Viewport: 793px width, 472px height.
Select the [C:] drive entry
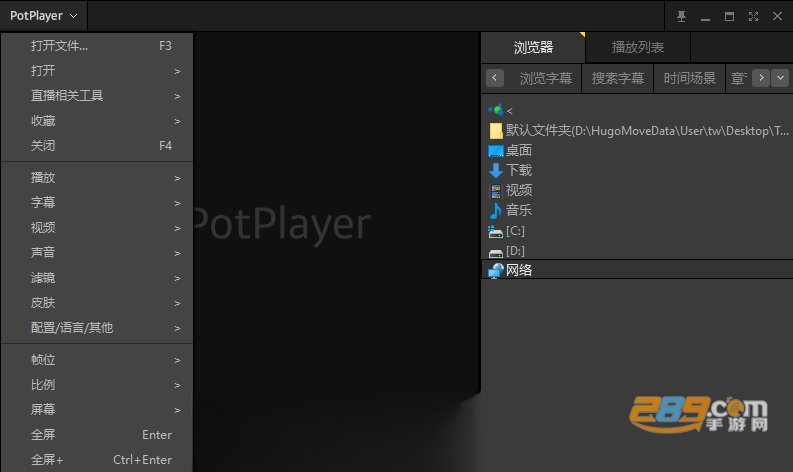pyautogui.click(x=515, y=231)
